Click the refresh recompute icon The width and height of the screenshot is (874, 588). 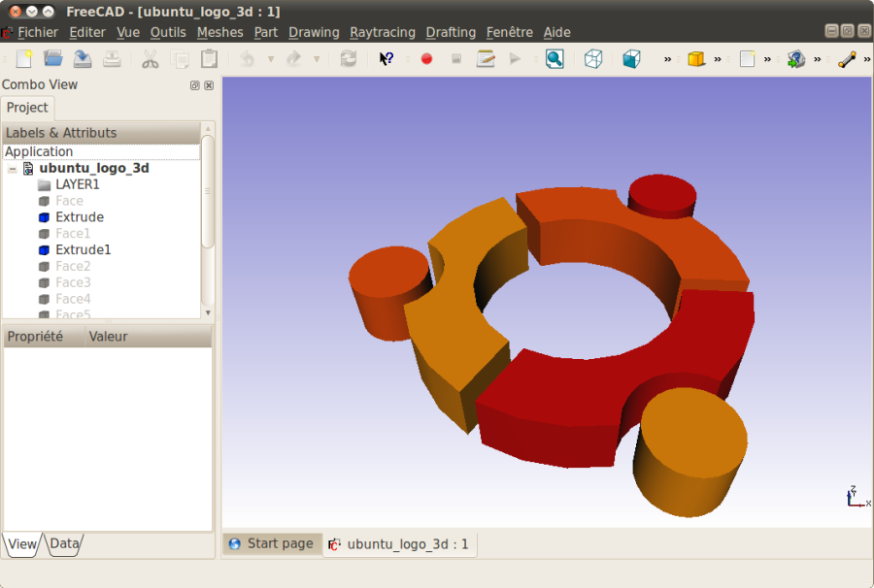coord(349,58)
